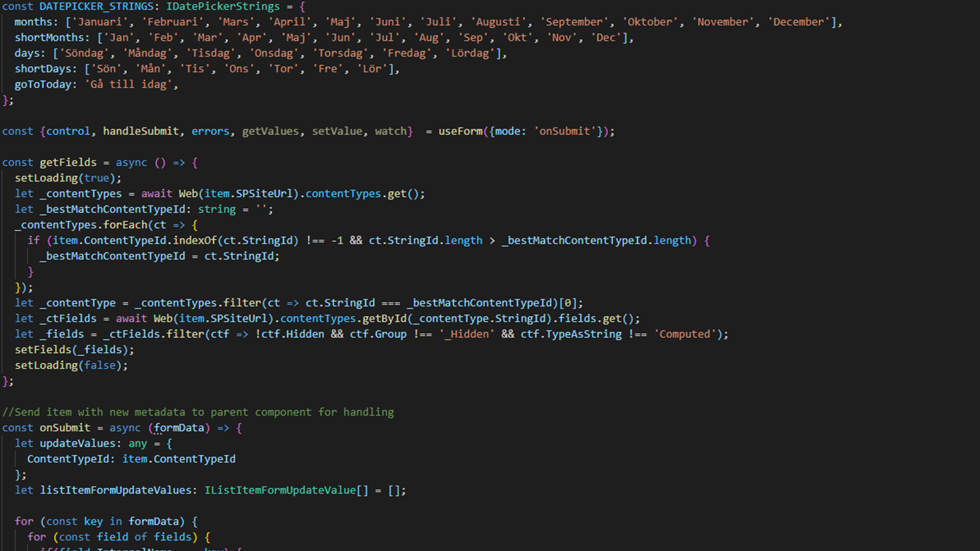Click the useForm function call
Image resolution: width=980 pixels, height=551 pixels.
[460, 131]
